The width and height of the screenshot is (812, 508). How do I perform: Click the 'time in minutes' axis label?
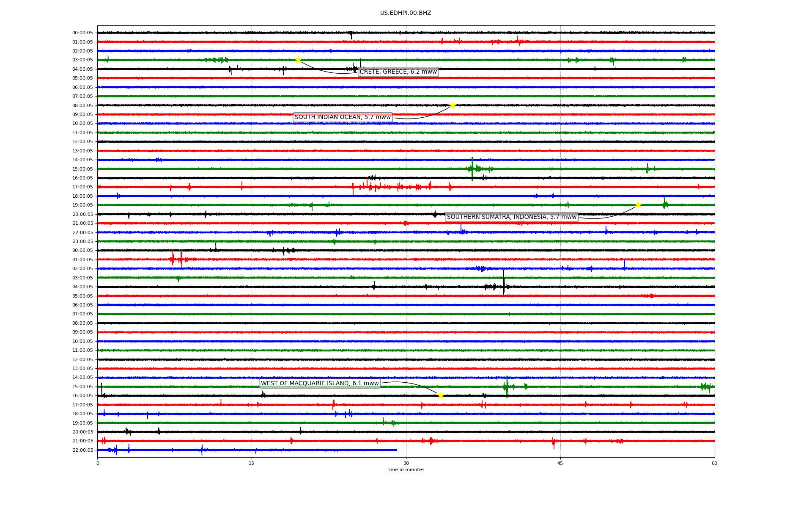[x=406, y=470]
